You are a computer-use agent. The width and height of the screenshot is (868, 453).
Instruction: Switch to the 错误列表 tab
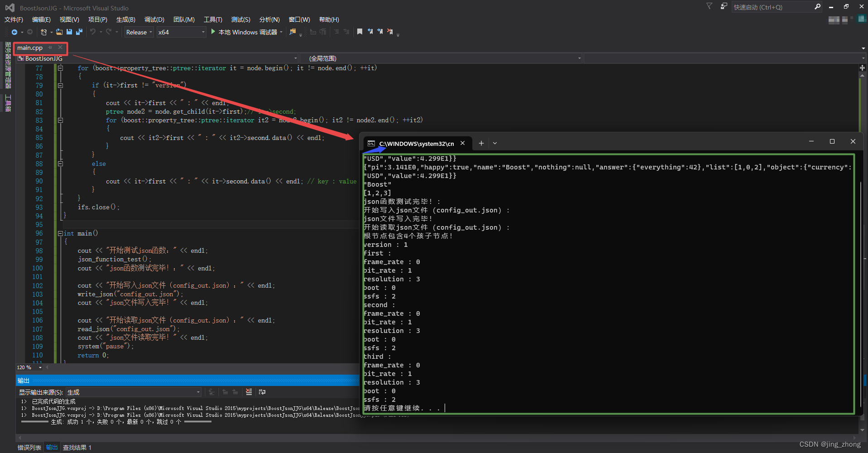click(29, 447)
